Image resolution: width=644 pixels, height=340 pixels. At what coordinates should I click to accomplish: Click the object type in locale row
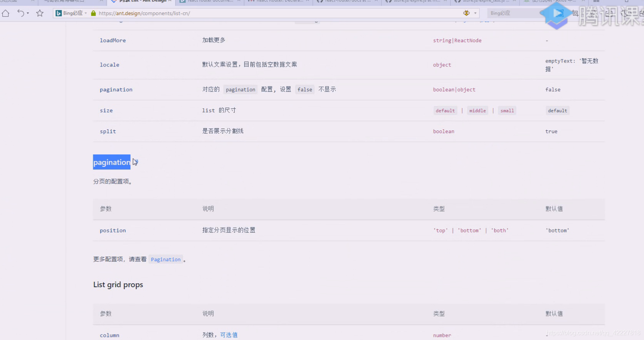point(442,65)
